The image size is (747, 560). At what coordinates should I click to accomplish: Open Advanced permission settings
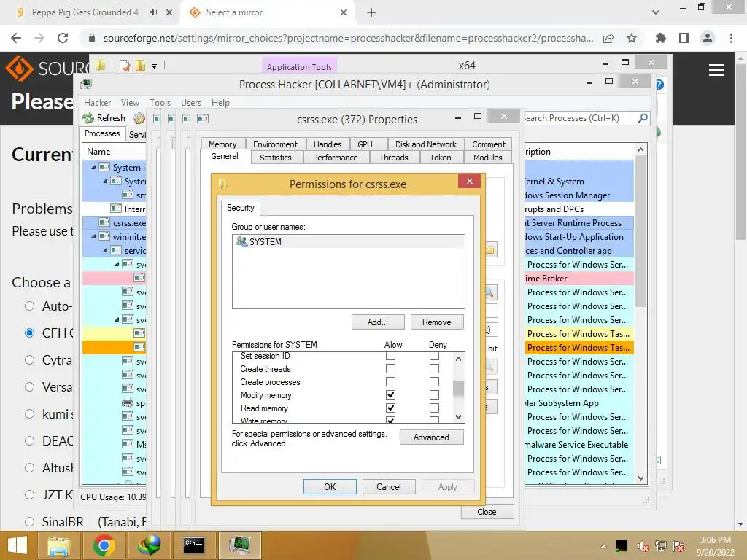pyautogui.click(x=431, y=437)
